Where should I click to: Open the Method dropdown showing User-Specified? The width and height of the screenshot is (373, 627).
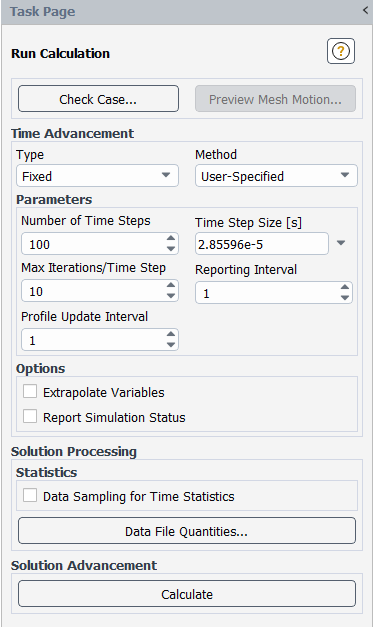click(276, 176)
